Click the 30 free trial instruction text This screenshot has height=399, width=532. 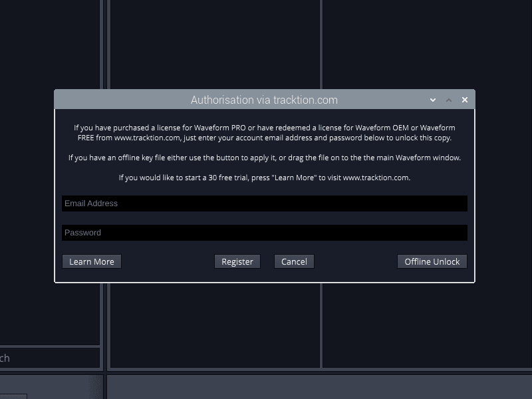click(x=265, y=178)
